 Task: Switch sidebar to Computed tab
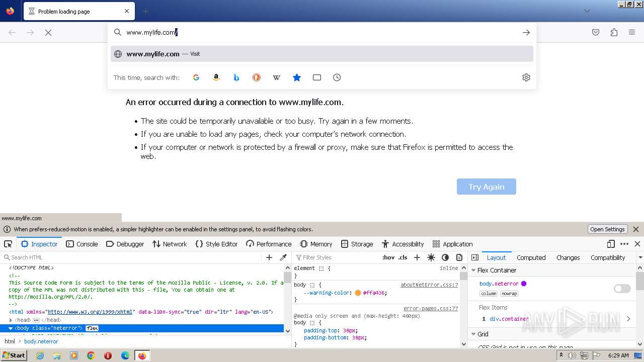point(531,257)
